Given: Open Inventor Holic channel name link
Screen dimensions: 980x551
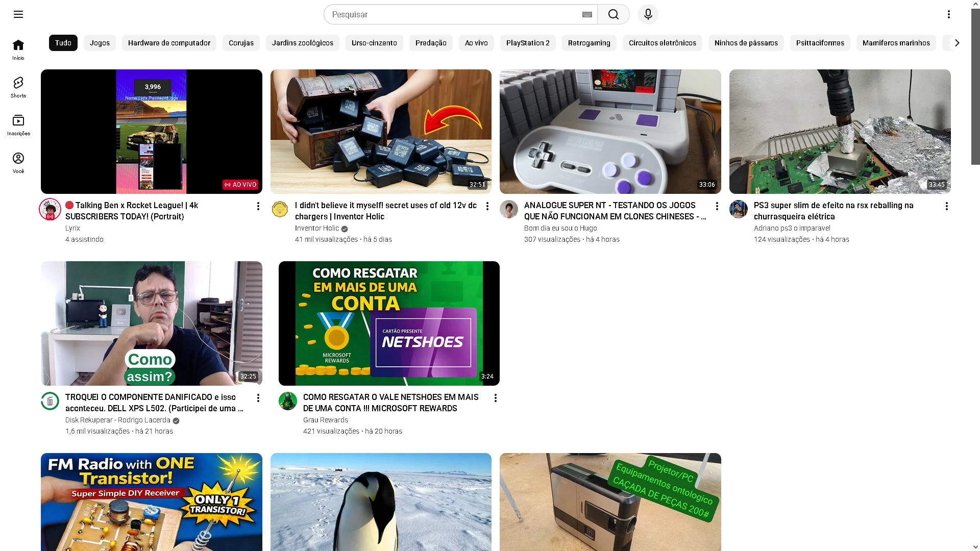Looking at the screenshot, I should [316, 228].
